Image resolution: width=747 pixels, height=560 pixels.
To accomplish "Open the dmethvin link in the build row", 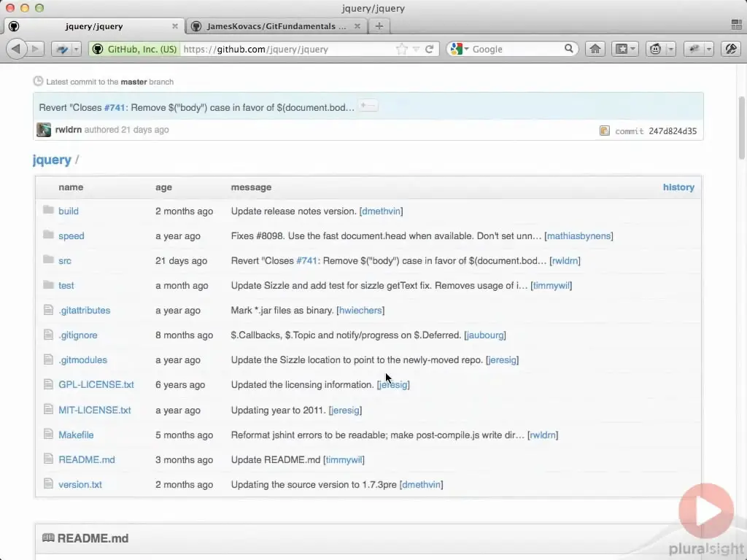I will pos(381,211).
